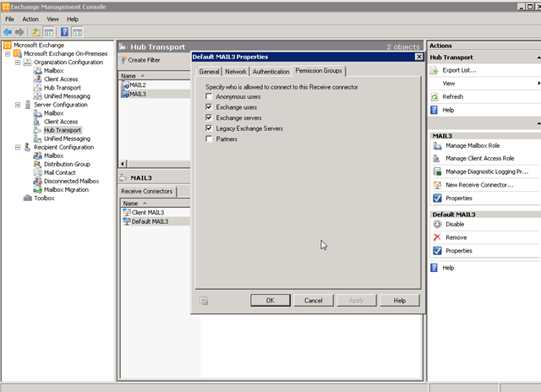Screen dimensions: 541x392
Task: Select the MAIL3 row in the server list
Action: (155, 94)
